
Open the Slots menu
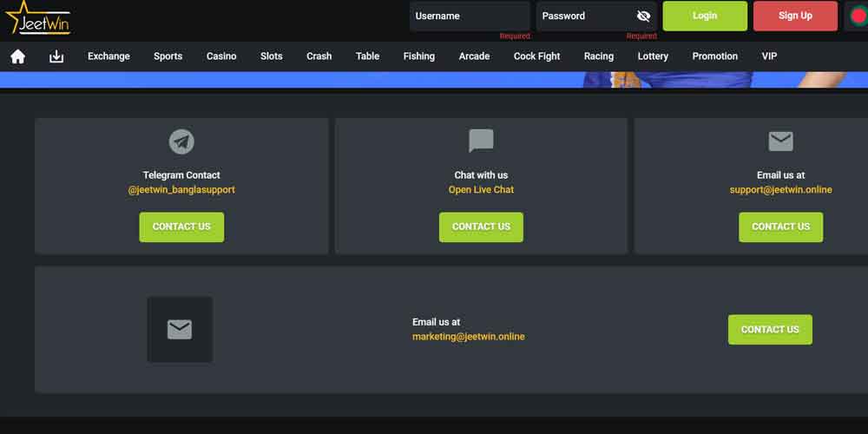(271, 56)
